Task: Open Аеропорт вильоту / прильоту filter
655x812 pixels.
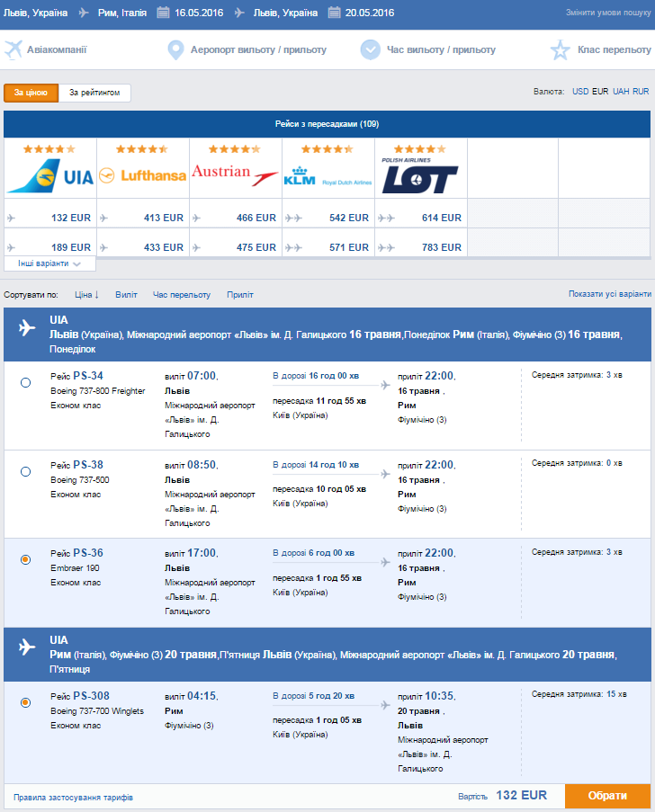Action: 258,49
